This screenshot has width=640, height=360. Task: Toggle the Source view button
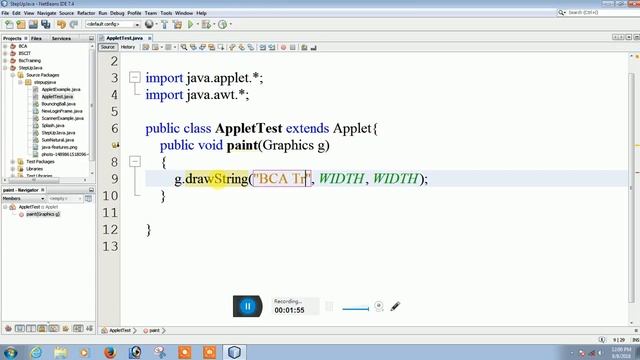point(107,47)
